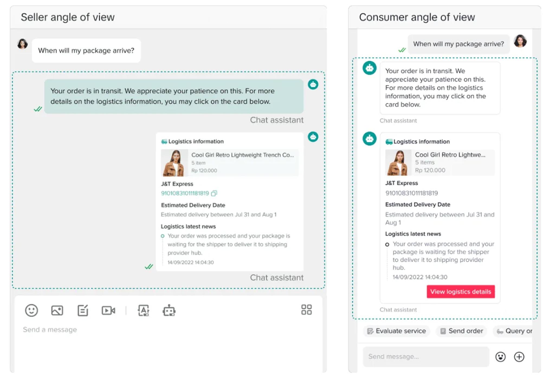
Task: Click tracking number in consumer logistics card
Action: pos(411,193)
